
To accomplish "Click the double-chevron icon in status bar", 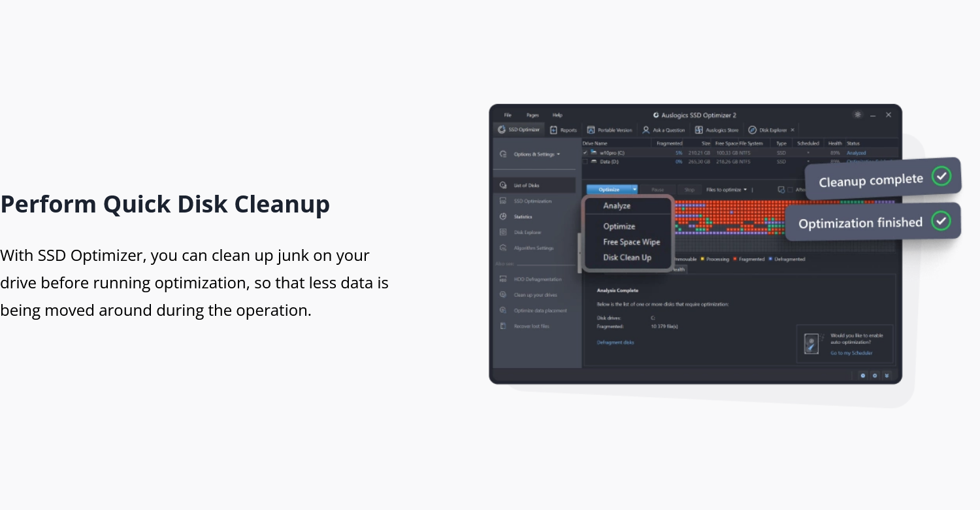I will click(887, 376).
